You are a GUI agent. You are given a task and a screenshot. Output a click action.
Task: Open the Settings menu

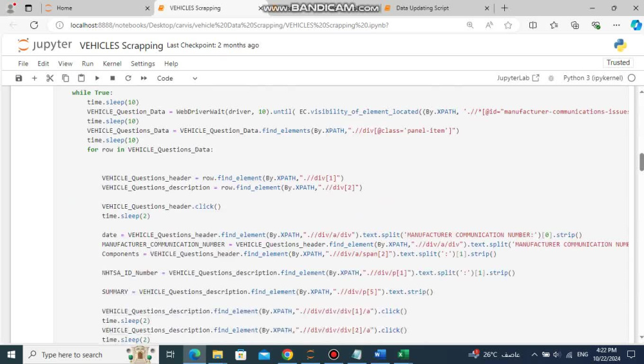tap(142, 64)
